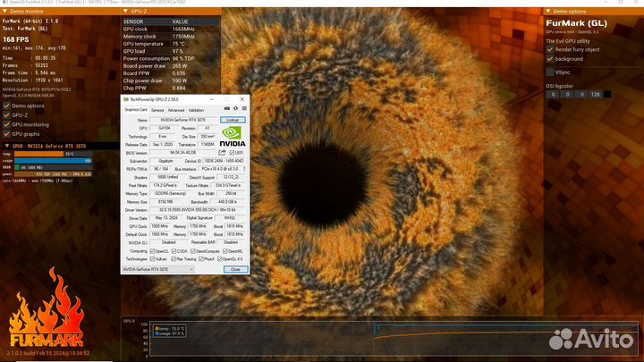Viewport: 644px width, 362px height.
Task: Open the GPU-Z hamburger menu
Action: (244, 108)
